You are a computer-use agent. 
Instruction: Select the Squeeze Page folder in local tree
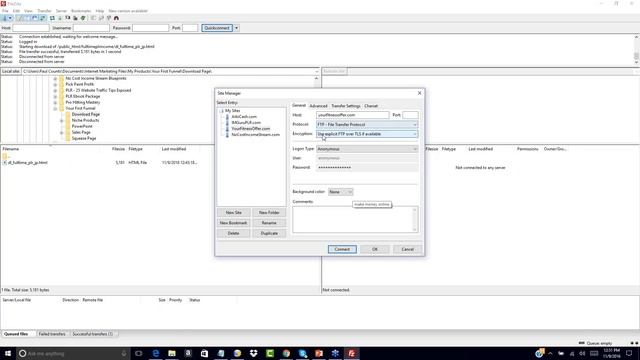click(x=84, y=138)
